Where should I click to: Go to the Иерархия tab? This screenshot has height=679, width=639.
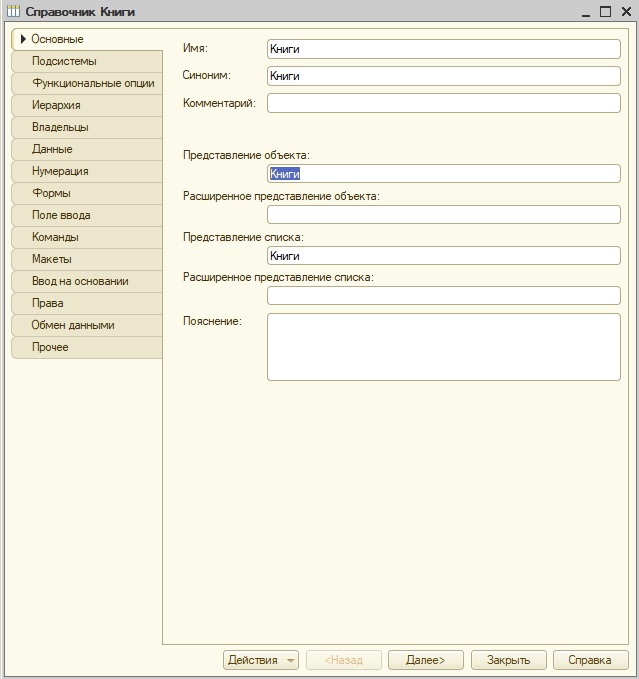click(x=87, y=105)
